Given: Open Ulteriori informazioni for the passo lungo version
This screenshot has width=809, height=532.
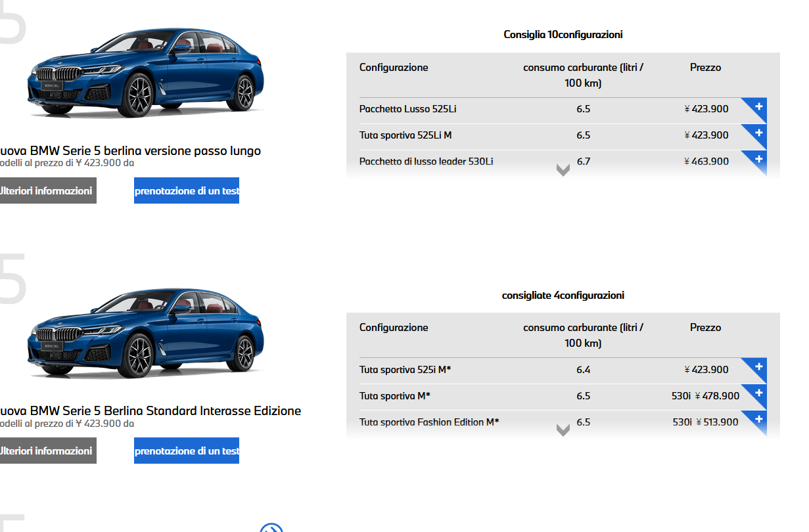Looking at the screenshot, I should click(46, 190).
